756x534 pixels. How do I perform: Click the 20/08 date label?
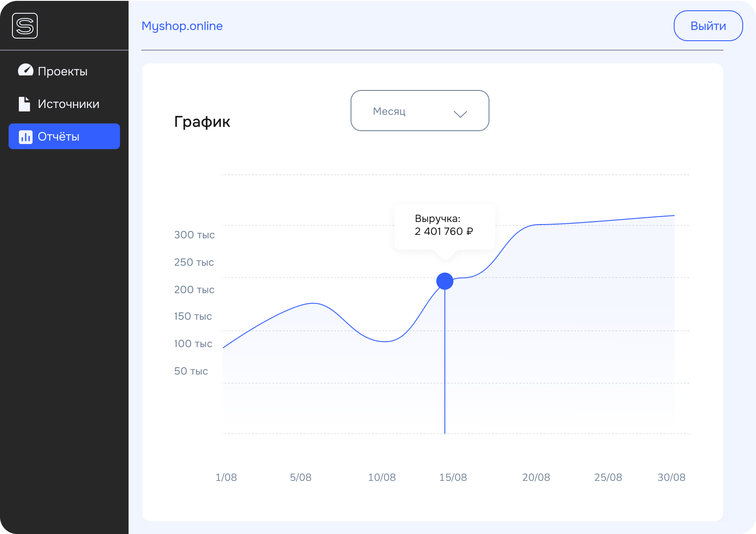coord(536,477)
